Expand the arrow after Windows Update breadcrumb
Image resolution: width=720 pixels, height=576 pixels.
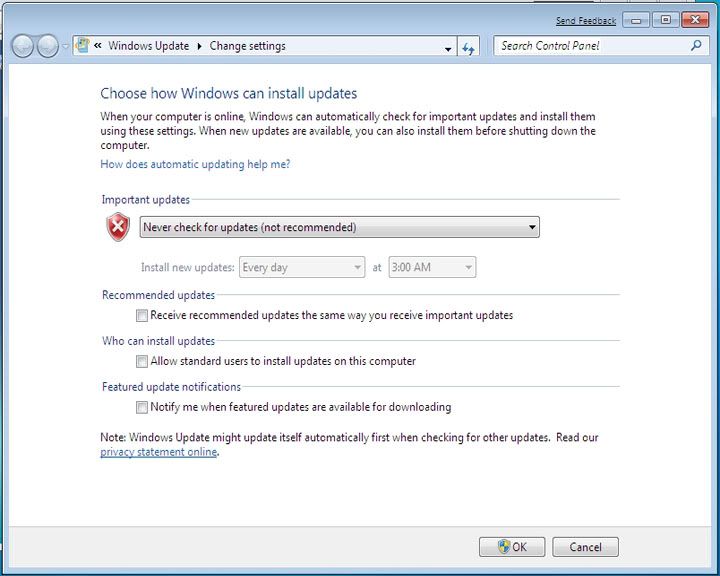[199, 46]
